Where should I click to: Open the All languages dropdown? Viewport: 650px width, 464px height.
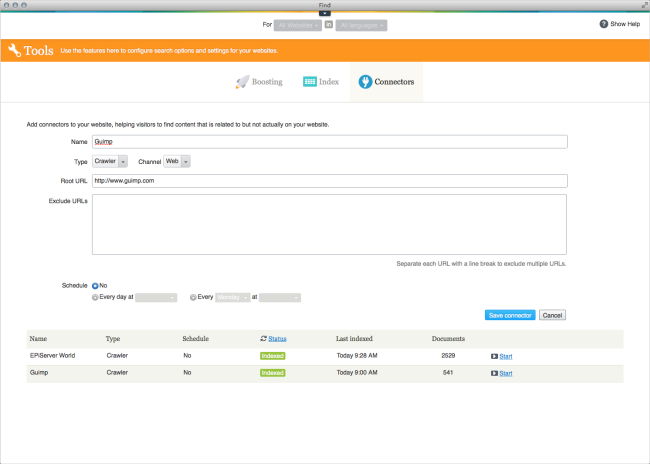pos(362,24)
